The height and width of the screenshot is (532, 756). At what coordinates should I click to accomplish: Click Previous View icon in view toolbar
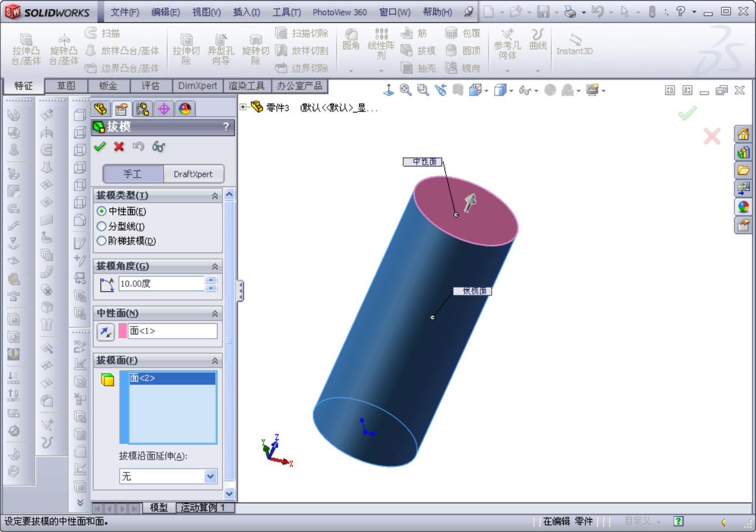click(x=441, y=90)
